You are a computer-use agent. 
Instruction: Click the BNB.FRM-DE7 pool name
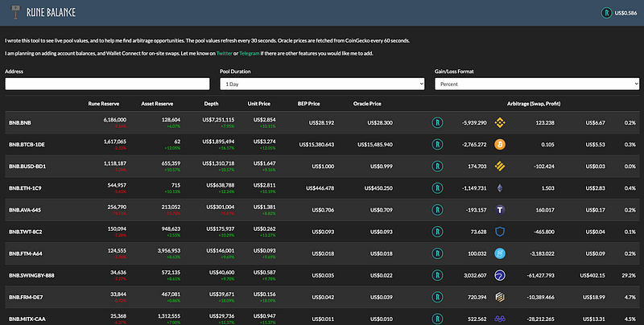coord(26,297)
